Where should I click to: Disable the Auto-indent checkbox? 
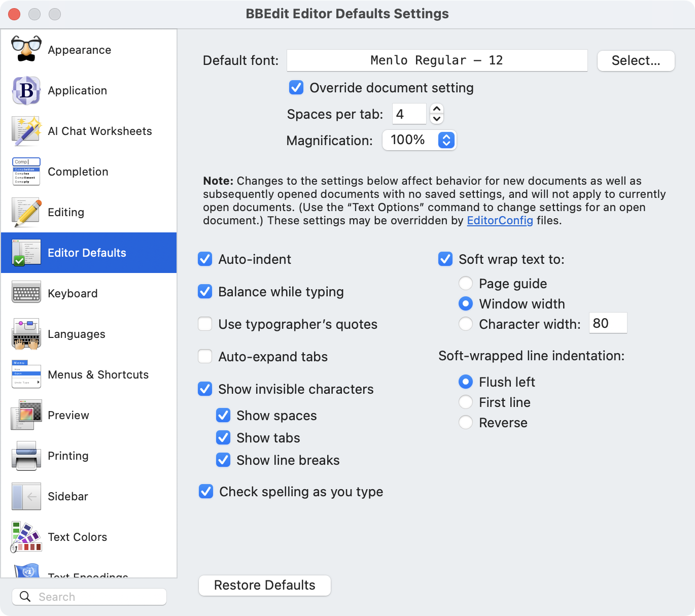click(x=205, y=259)
